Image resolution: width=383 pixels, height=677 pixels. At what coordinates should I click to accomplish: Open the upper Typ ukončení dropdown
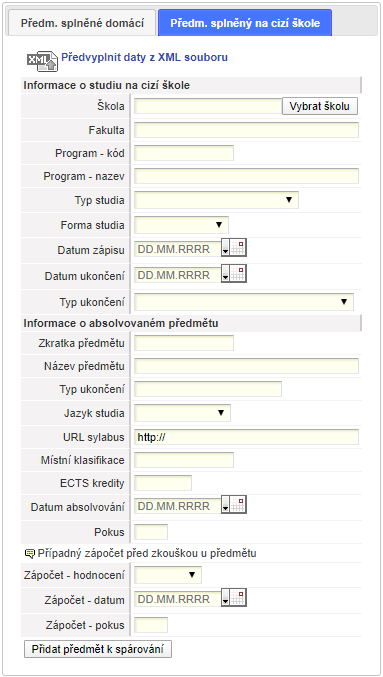[244, 302]
